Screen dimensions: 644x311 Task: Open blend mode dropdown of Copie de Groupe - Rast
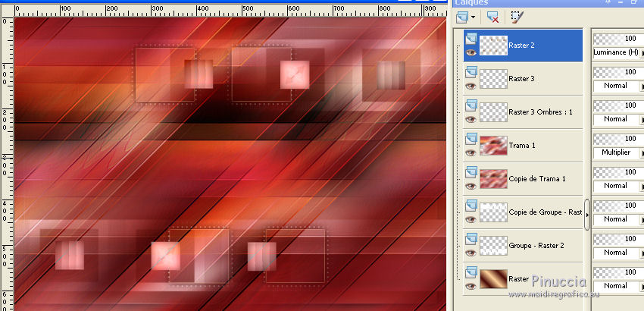tap(618, 219)
